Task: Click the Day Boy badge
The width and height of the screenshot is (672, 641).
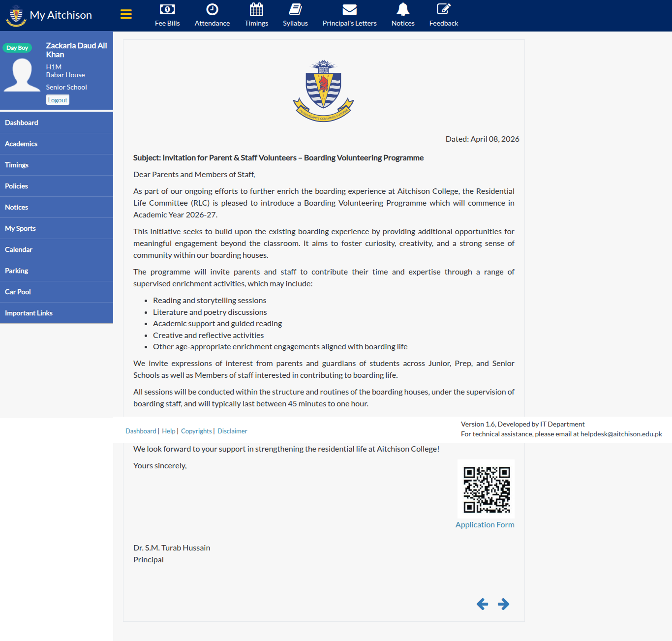Action: 17,48
